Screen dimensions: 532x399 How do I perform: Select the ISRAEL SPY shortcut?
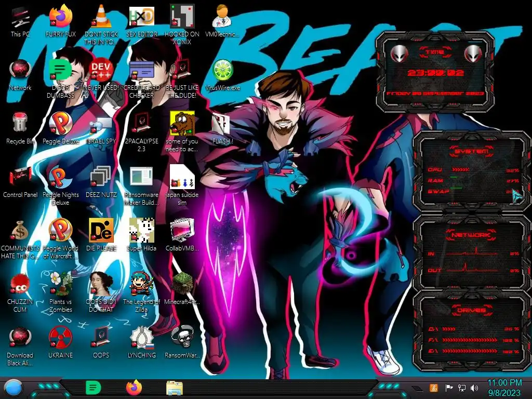(x=101, y=124)
